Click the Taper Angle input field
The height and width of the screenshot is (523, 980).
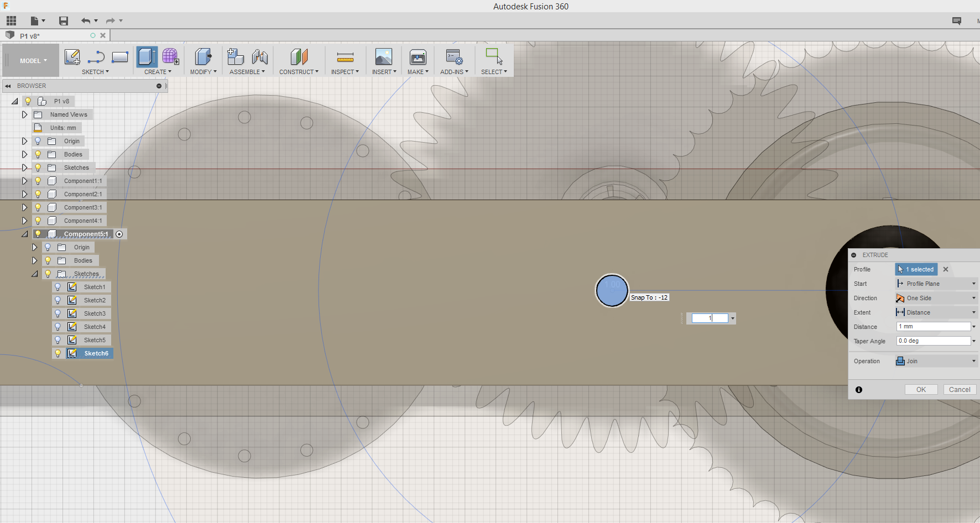(934, 341)
